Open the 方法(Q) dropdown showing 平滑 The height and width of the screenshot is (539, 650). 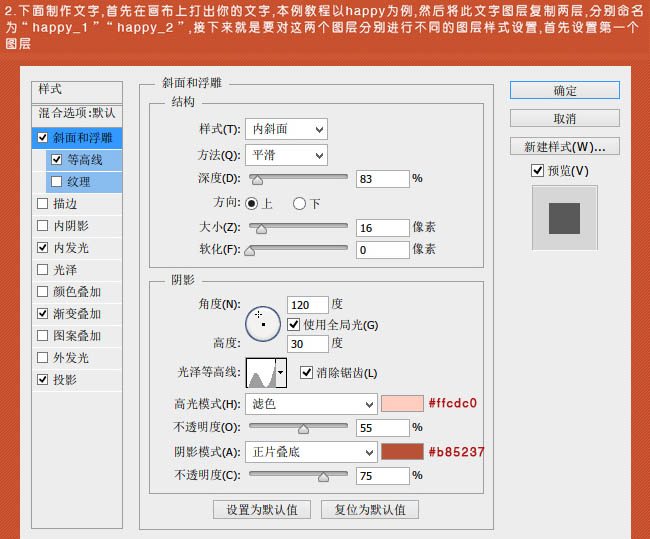[286, 155]
